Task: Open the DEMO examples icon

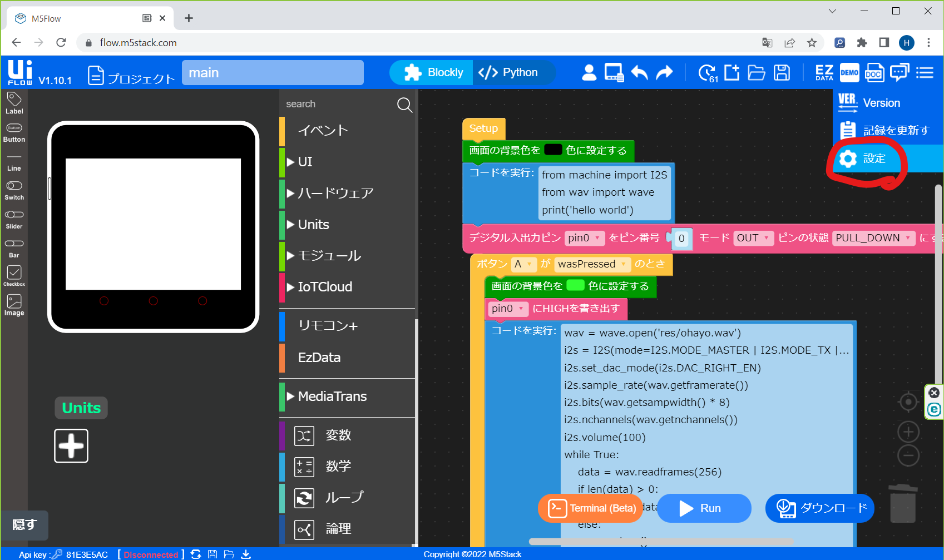Action: [x=849, y=72]
